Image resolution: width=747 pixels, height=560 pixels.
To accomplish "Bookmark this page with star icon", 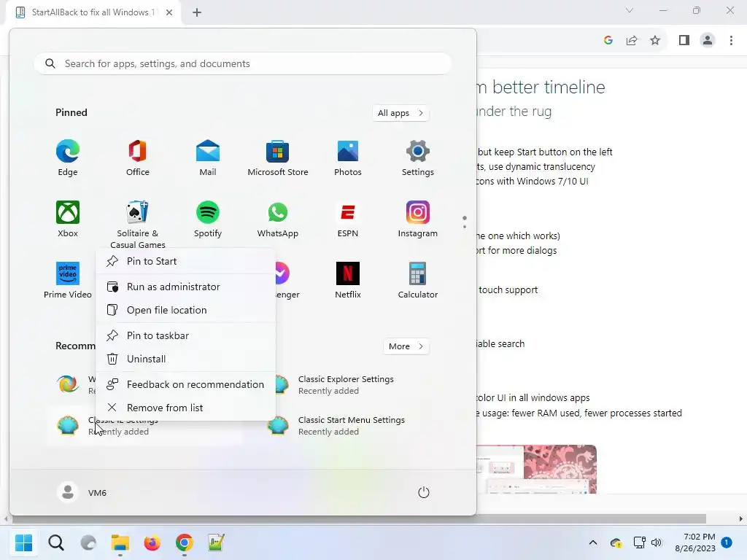I will [655, 41].
